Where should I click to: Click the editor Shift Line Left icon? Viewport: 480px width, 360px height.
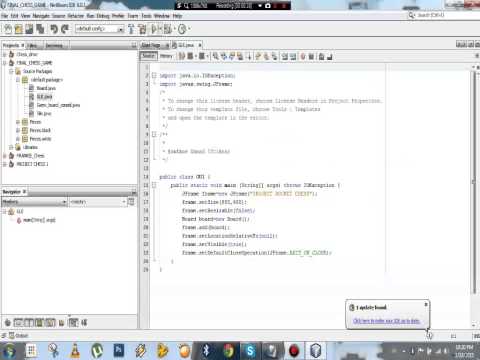[284, 56]
